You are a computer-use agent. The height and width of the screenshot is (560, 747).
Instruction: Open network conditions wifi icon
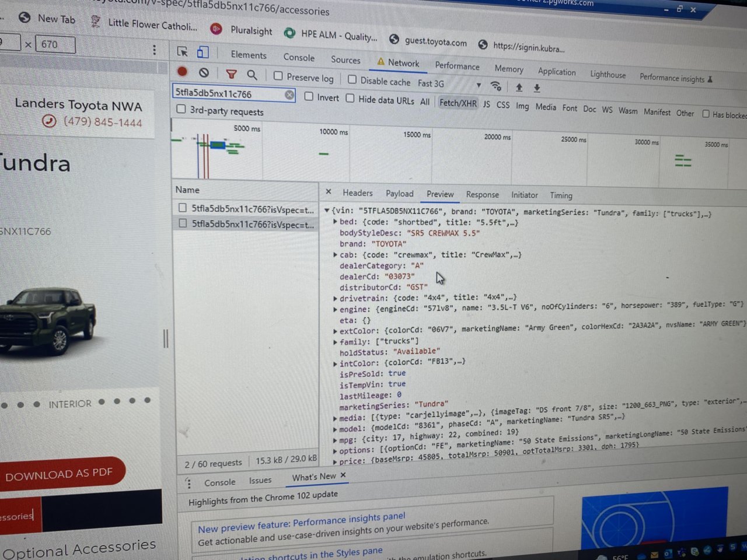(x=496, y=86)
